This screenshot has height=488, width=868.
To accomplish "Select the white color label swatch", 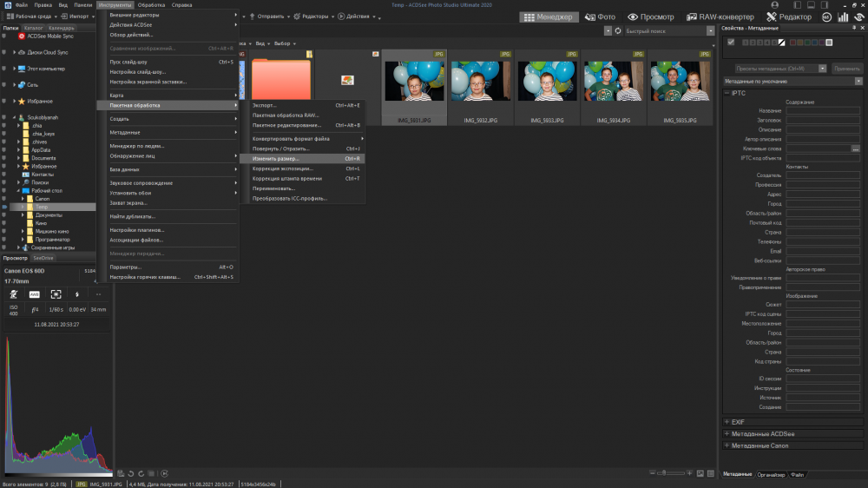I will pyautogui.click(x=829, y=42).
